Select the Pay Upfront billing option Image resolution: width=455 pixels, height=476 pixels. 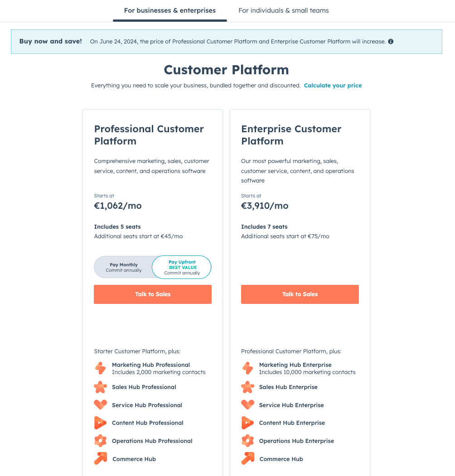pos(181,267)
